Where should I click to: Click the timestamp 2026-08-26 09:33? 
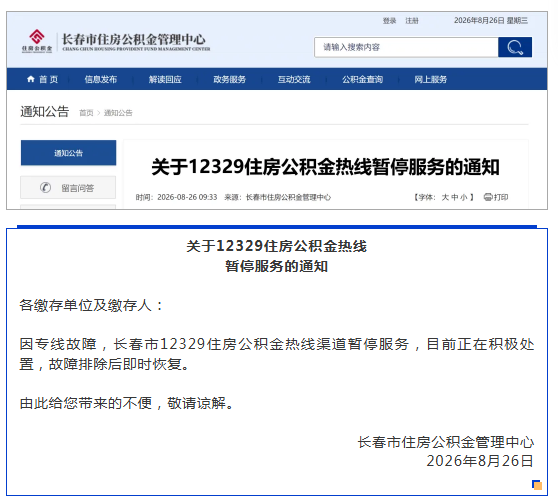coord(187,197)
